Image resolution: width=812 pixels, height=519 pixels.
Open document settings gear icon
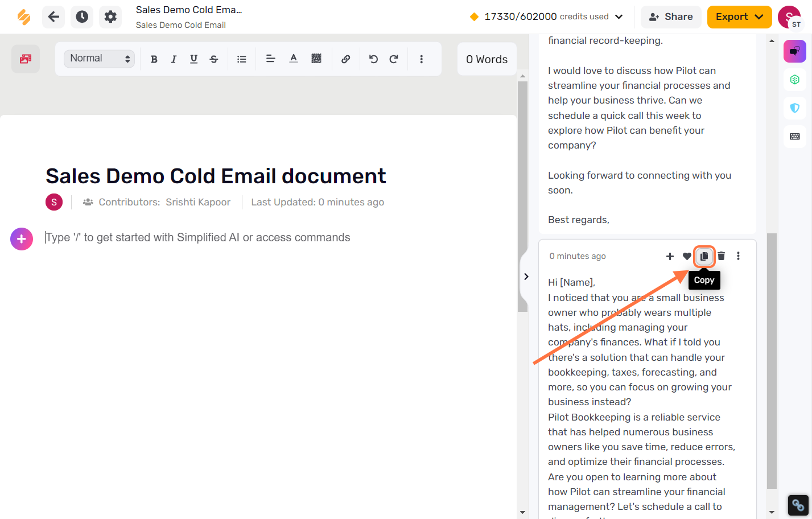110,17
